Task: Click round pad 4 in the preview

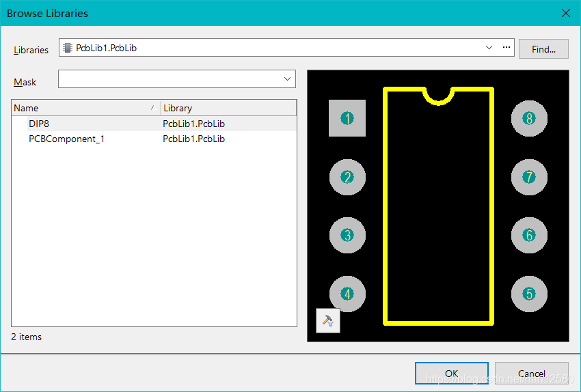Action: click(x=347, y=294)
